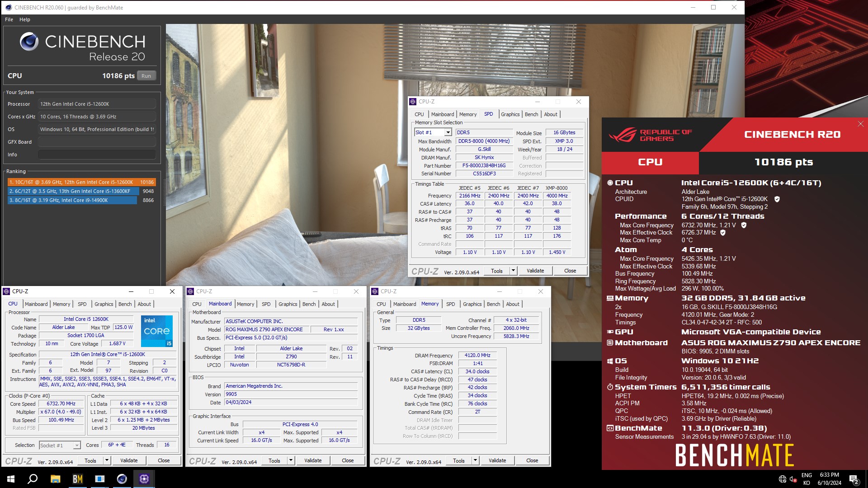Switch to Bench tab in CPU window
The height and width of the screenshot is (488, 868).
click(x=125, y=304)
